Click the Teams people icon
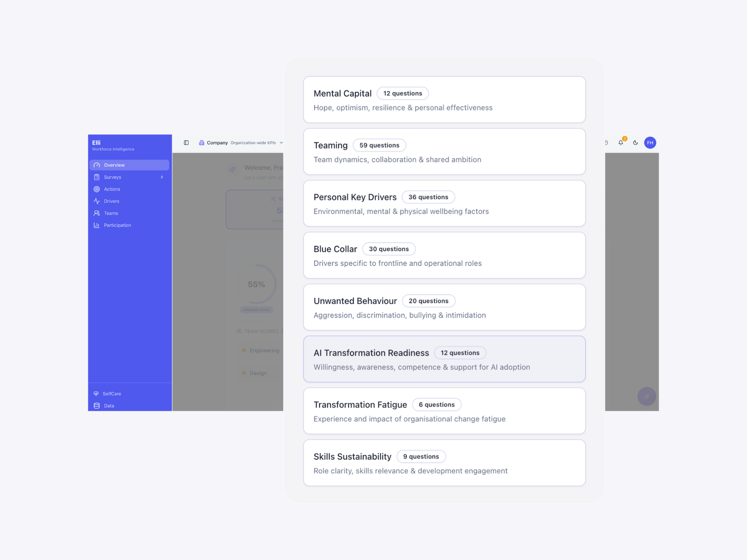This screenshot has width=747, height=560. 97,213
